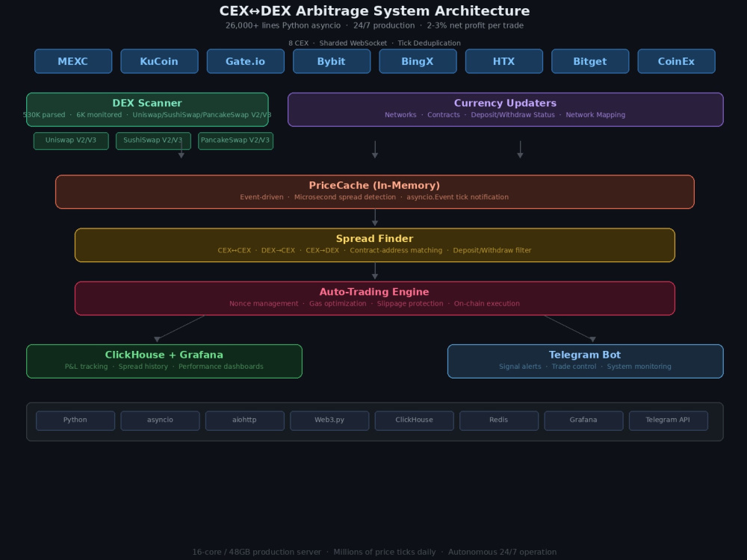Click the ClickHouse + Grafana block
747x560 pixels.
coord(164,361)
